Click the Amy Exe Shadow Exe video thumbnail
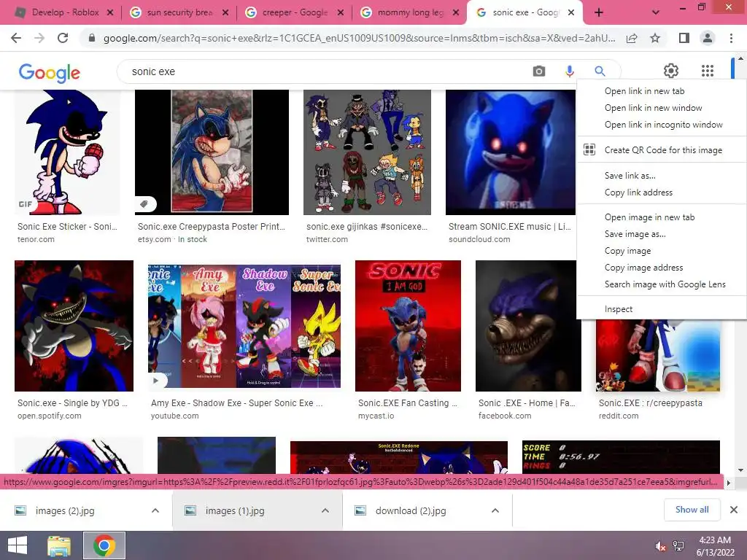The height and width of the screenshot is (560, 747). (244, 326)
